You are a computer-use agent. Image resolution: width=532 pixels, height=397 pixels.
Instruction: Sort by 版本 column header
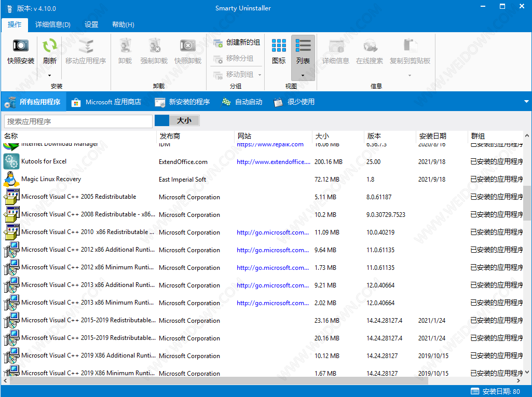pyautogui.click(x=374, y=136)
